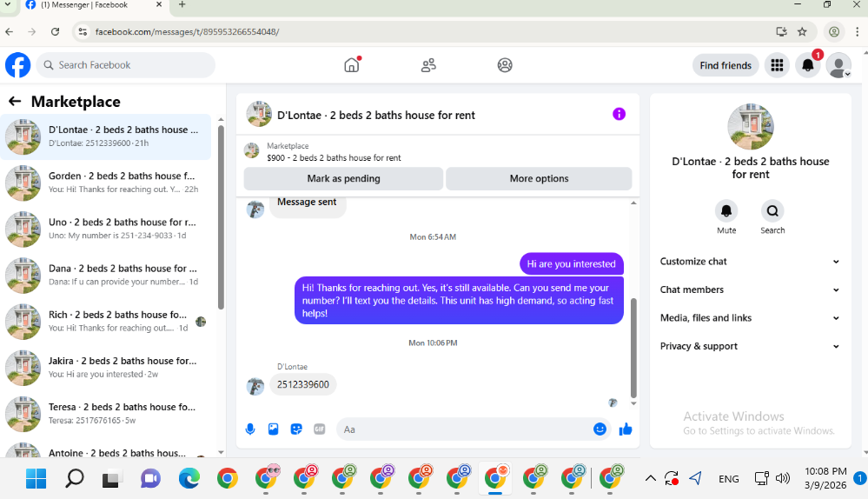Viewport: 868px width, 499px height.
Task: Click the Facebook logo icon
Action: [x=17, y=65]
